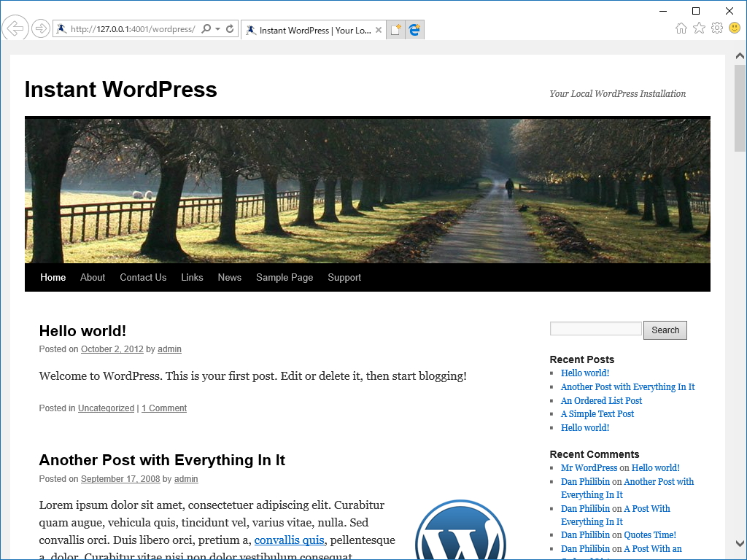
Task: Refresh the page with the refresh icon
Action: tap(229, 28)
